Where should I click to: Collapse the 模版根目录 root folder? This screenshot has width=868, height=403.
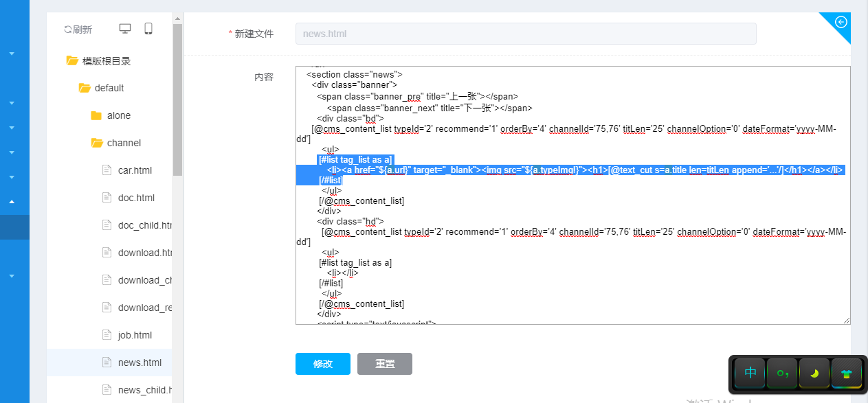coord(72,60)
